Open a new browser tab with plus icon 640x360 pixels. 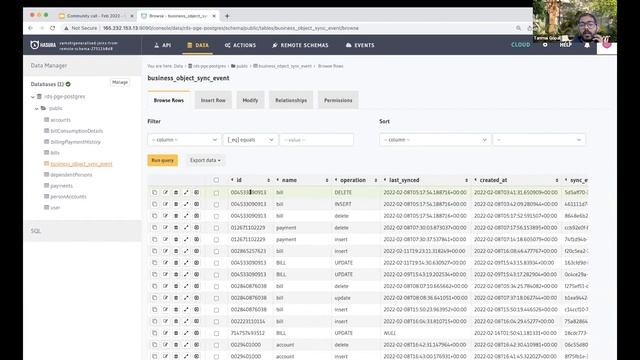[227, 16]
